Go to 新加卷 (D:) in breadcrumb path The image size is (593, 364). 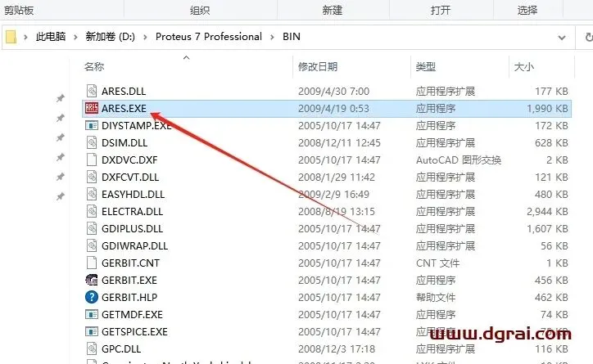click(x=110, y=37)
